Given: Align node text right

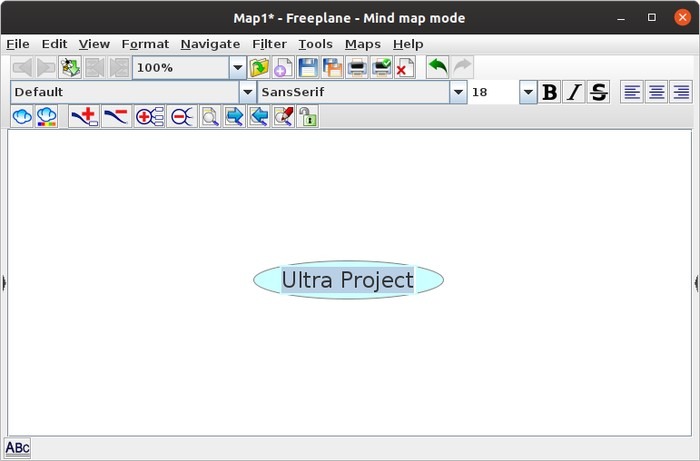Looking at the screenshot, I should (681, 92).
